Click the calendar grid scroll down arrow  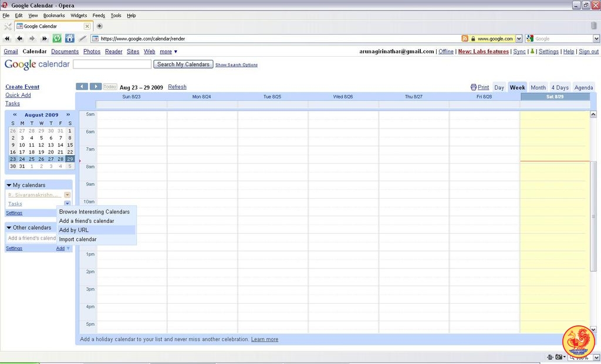(x=593, y=329)
